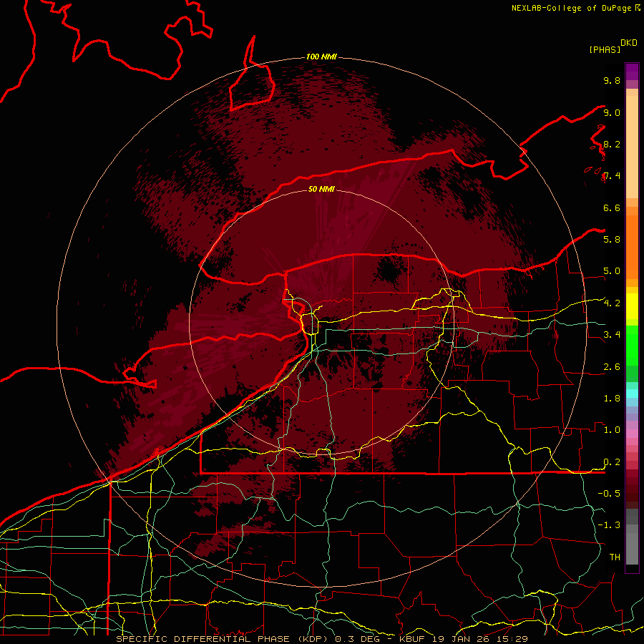Select the 1.0 scale value
This screenshot has width=644, height=644.
point(612,430)
